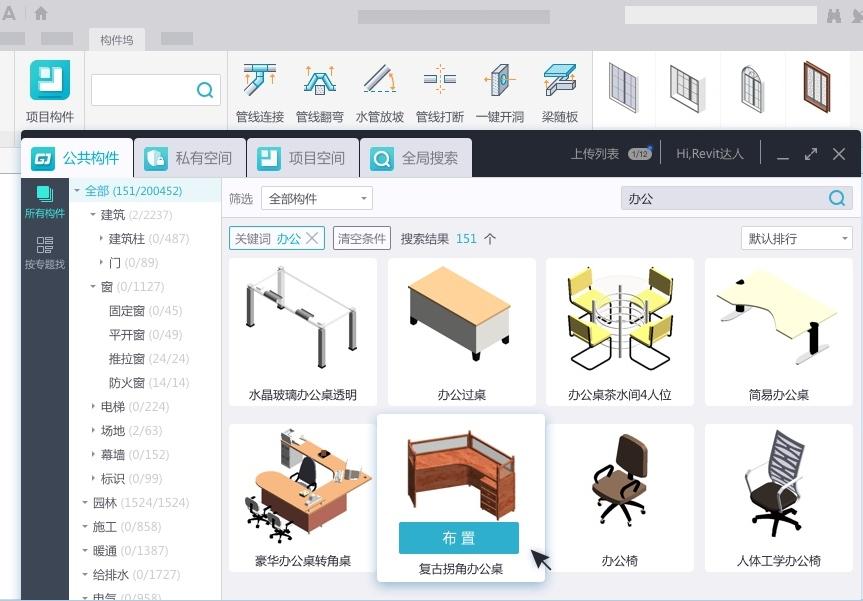863x601 pixels.
Task: Select the 一键开洞 one-click opening tool
Action: tap(500, 92)
